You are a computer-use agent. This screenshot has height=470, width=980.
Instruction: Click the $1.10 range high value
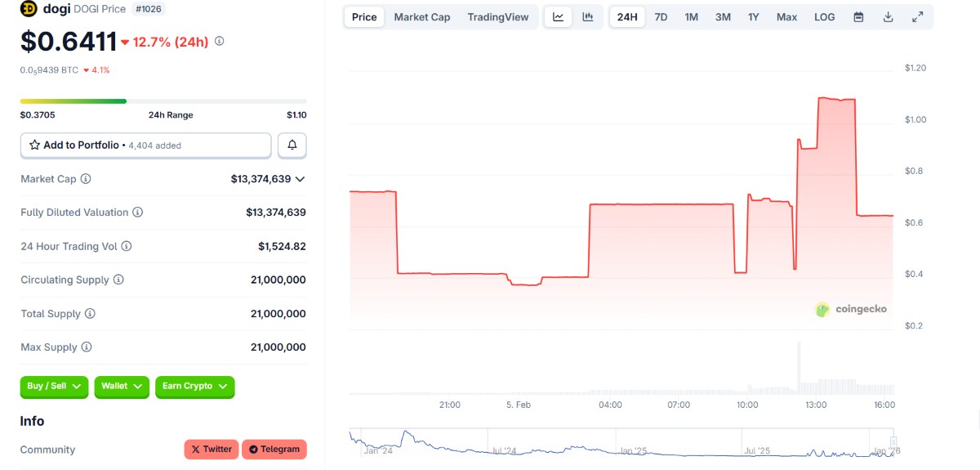point(296,115)
